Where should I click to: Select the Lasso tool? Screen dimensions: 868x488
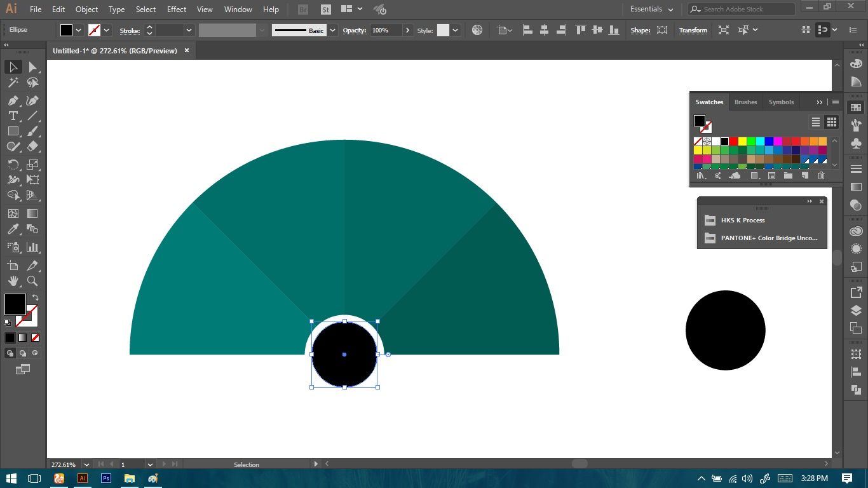(x=32, y=83)
